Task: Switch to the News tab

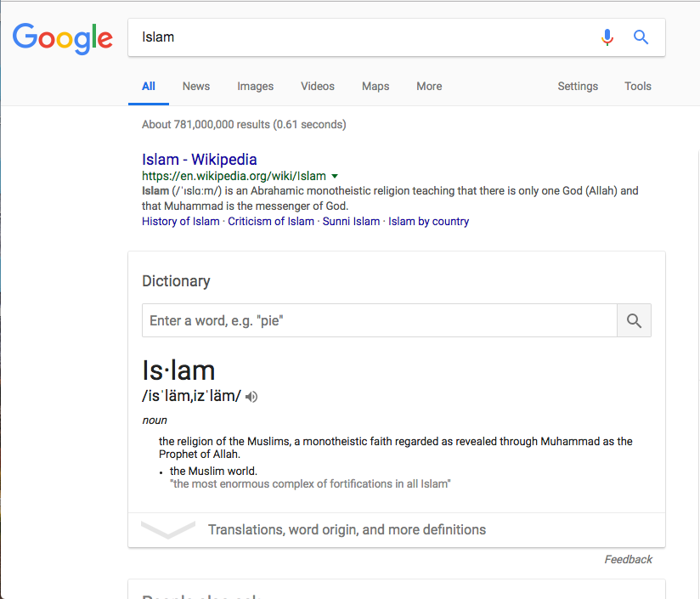Action: click(196, 86)
